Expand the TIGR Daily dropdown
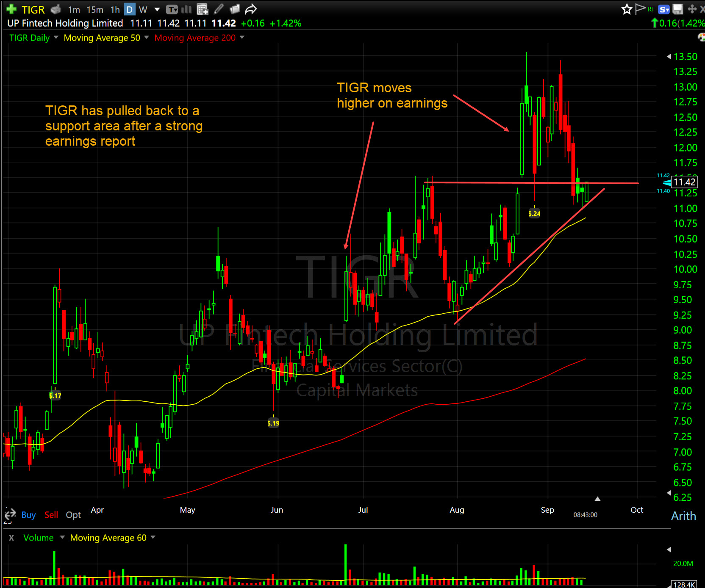705x588 pixels. coord(56,37)
